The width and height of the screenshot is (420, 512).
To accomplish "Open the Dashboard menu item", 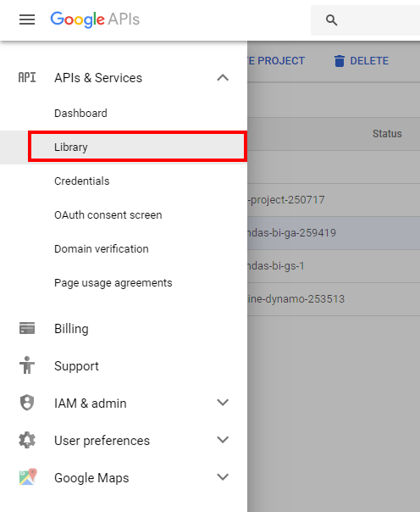I will coord(80,113).
